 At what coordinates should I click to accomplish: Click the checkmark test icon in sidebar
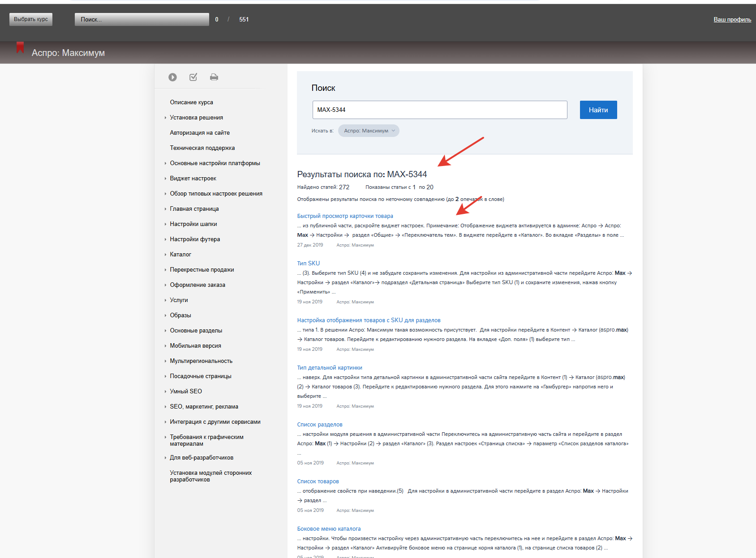pyautogui.click(x=193, y=77)
